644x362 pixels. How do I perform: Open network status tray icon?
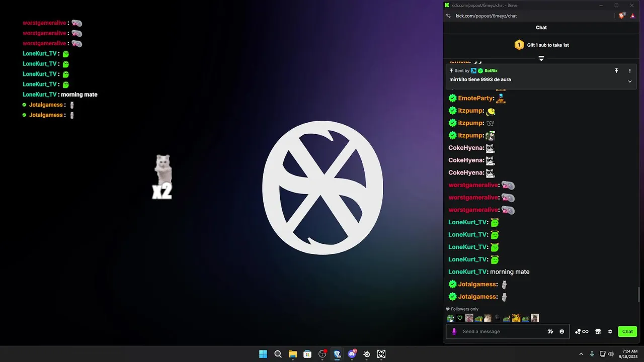(602, 354)
